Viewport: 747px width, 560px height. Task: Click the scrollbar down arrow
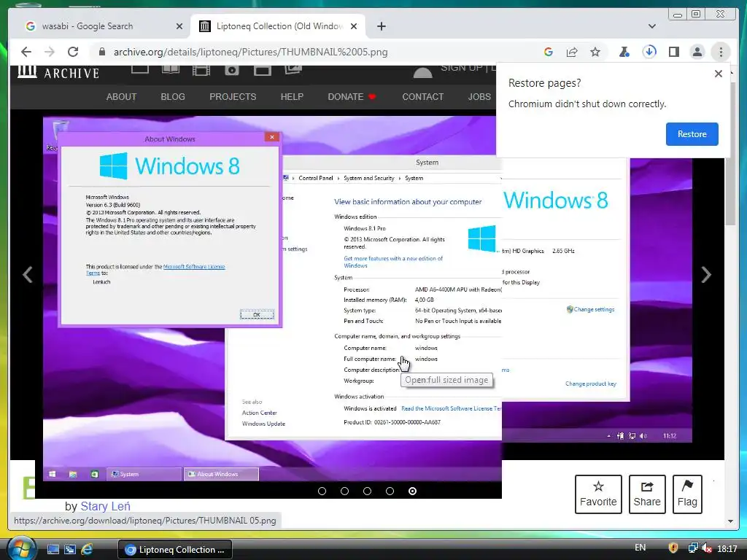[x=730, y=521]
